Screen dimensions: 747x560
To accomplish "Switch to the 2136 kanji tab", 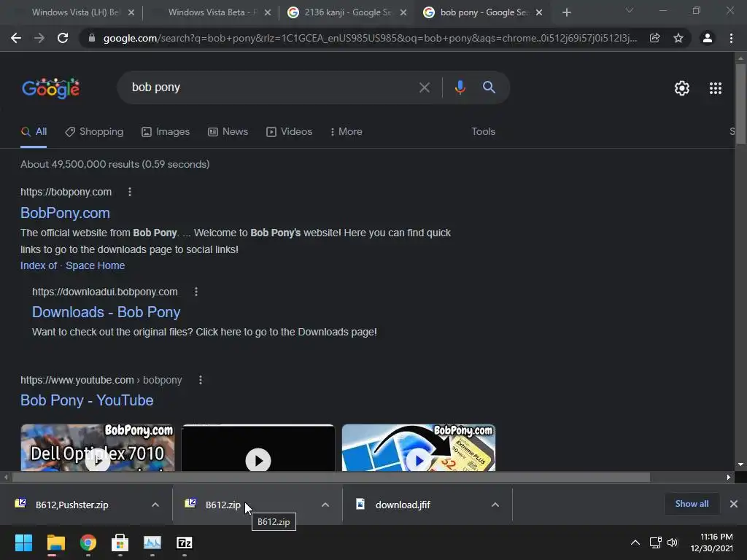I will (x=347, y=12).
